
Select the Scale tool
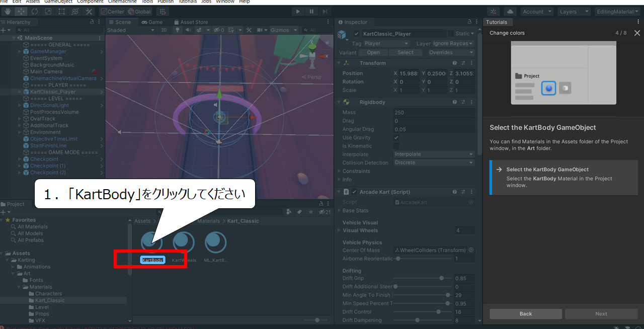(x=48, y=12)
